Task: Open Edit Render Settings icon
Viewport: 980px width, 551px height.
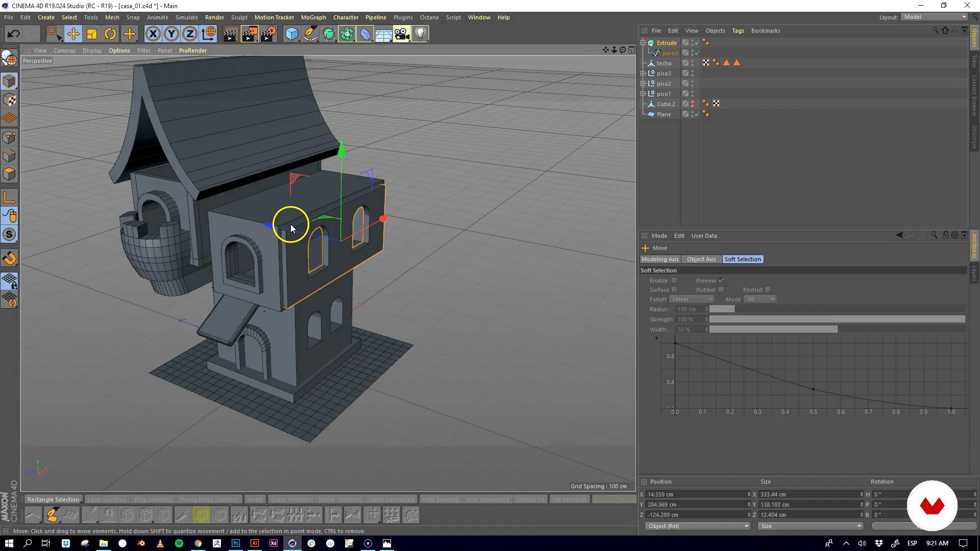Action: [x=268, y=34]
